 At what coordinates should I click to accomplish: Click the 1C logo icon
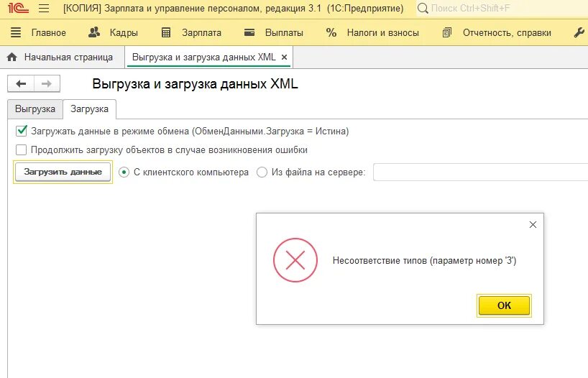(x=18, y=8)
